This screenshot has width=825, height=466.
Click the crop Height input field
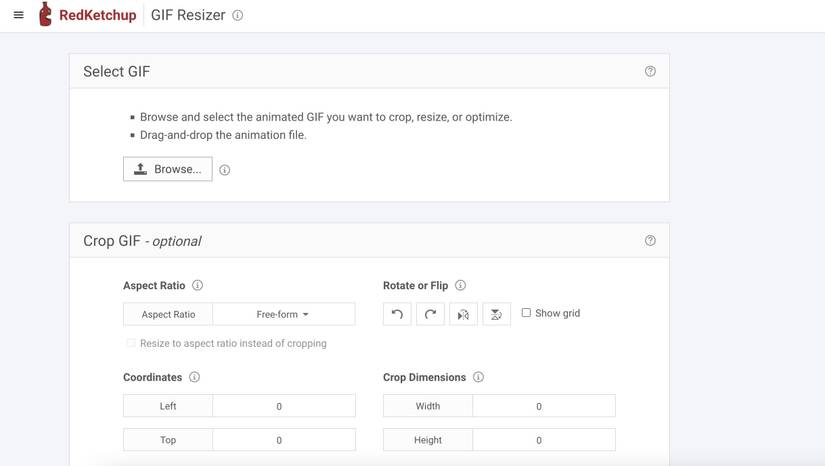coord(543,440)
